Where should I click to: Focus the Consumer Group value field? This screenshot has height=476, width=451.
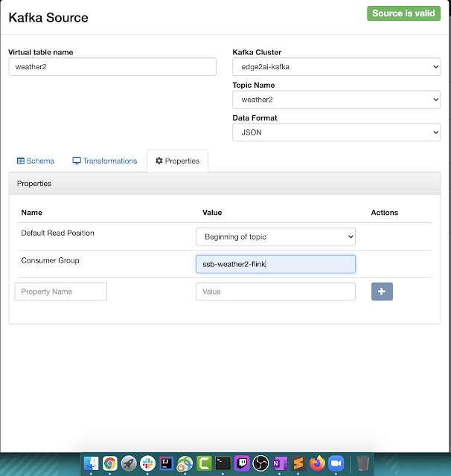tap(275, 264)
